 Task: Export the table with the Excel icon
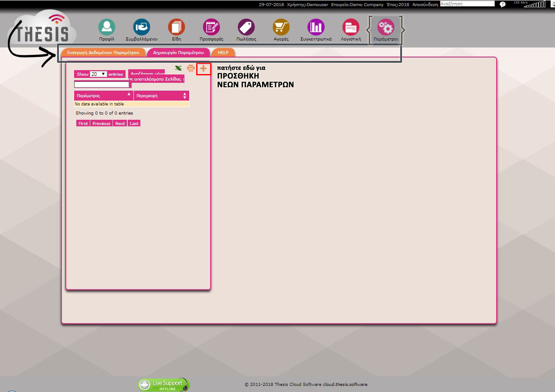[x=178, y=68]
